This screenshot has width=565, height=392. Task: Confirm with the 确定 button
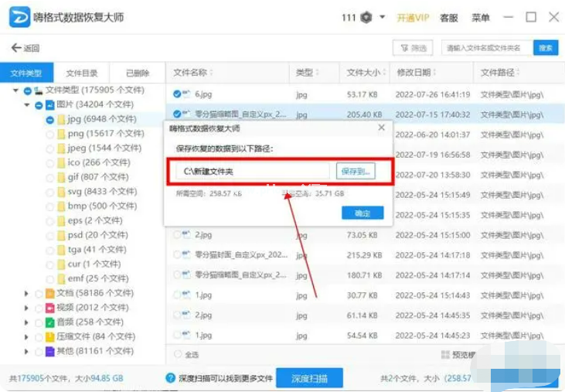362,213
